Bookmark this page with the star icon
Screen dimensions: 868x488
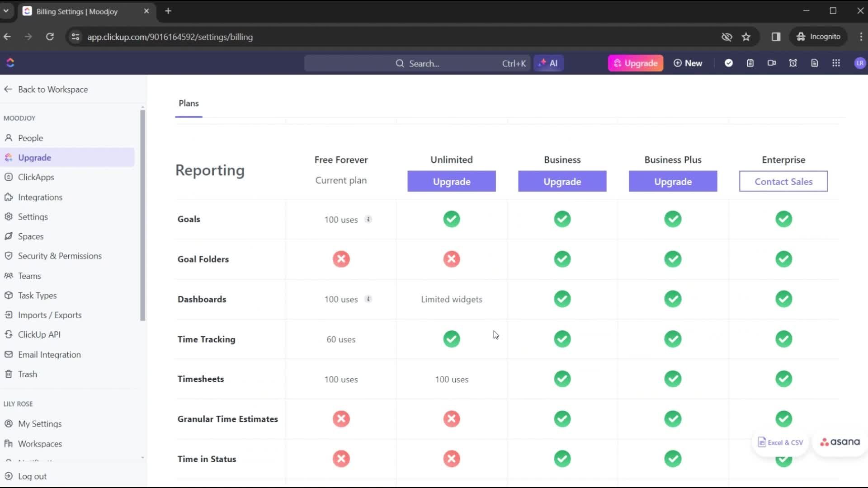[746, 37]
